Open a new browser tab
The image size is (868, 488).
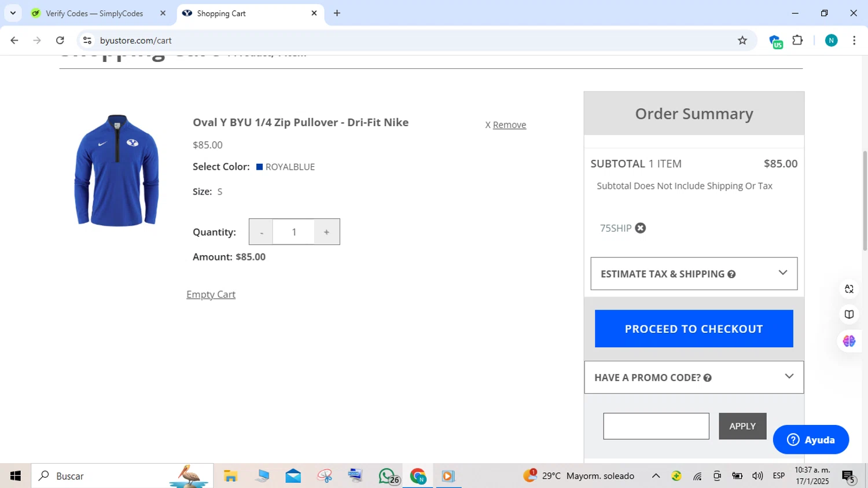[337, 13]
